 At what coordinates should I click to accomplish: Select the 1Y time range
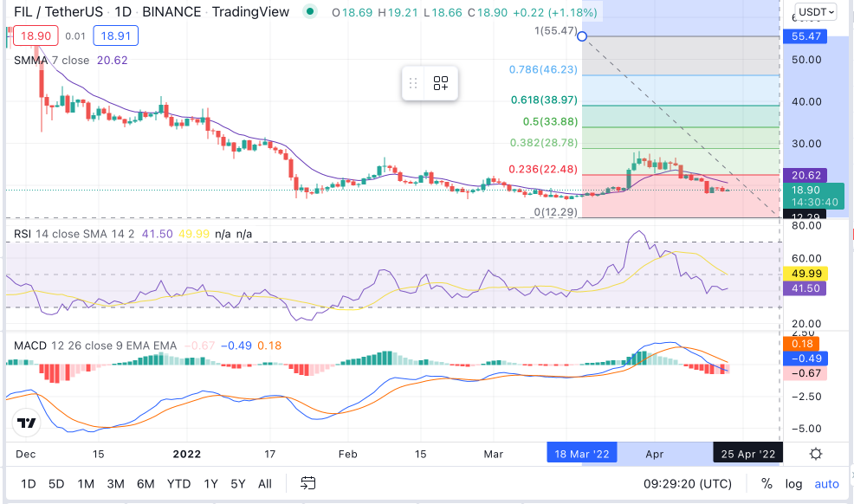(210, 484)
